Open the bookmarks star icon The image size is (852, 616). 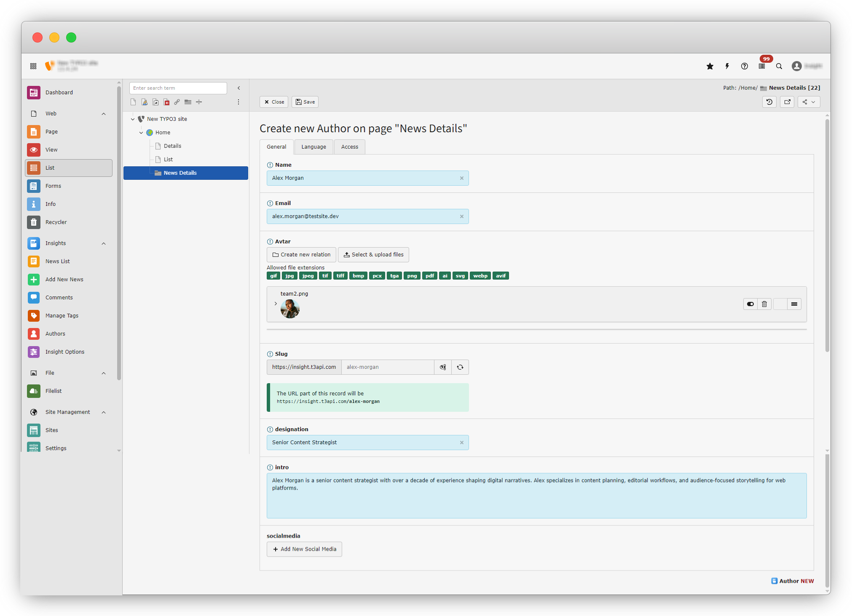pos(710,66)
